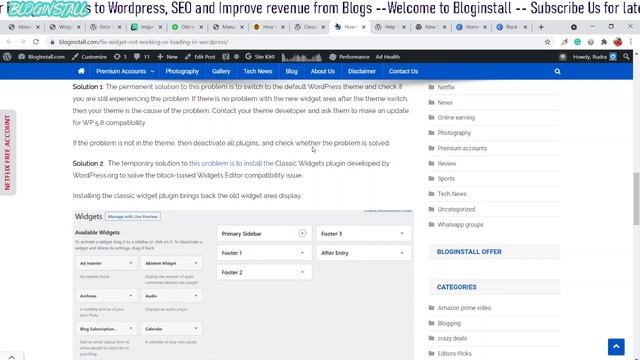Open Netflix category in sidebar
Screen dimensions: 640x360
point(446,87)
